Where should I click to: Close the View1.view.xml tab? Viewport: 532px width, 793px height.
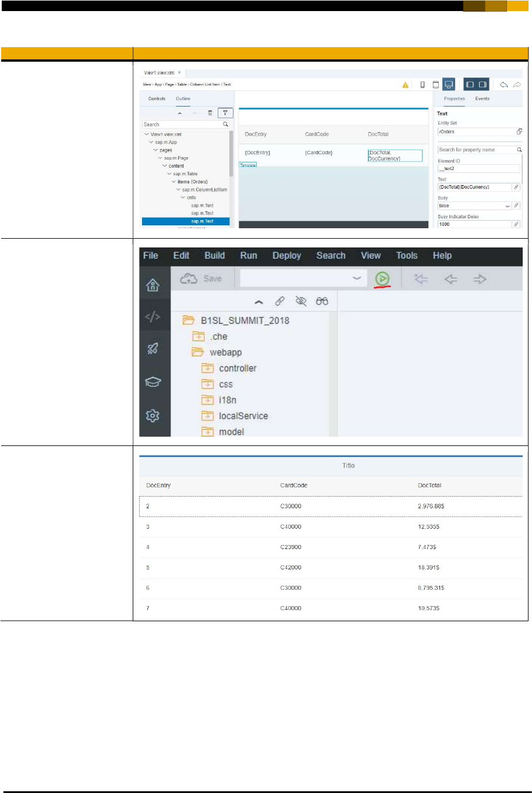(180, 73)
